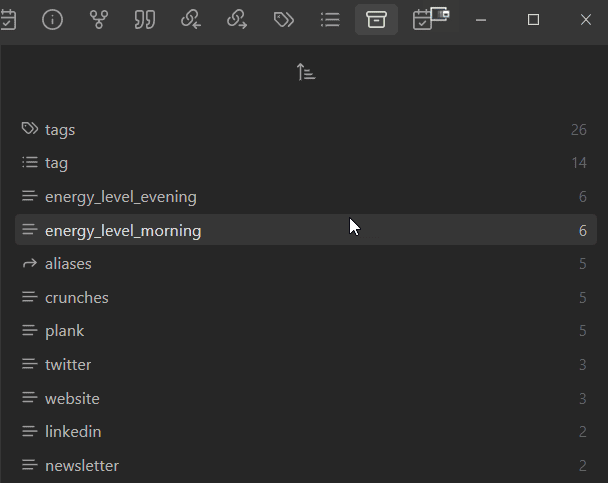Open the outline tab with list icon
The image size is (608, 483).
click(330, 19)
